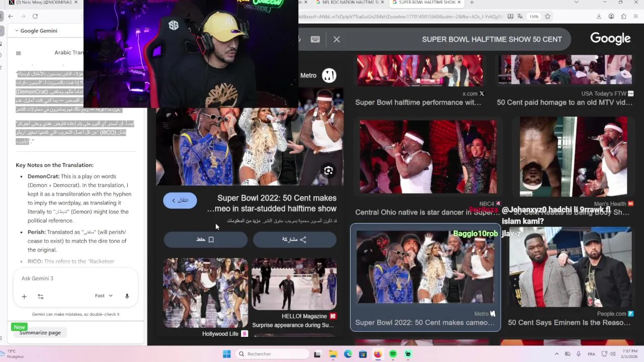The height and width of the screenshot is (362, 644).
Task: Open File Explorer from the taskbar
Action: click(333, 354)
